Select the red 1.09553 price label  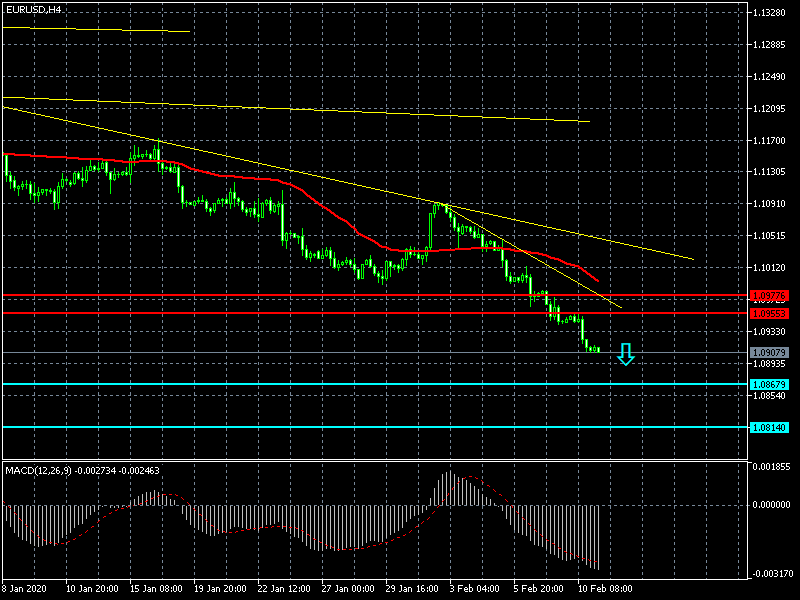[769, 313]
